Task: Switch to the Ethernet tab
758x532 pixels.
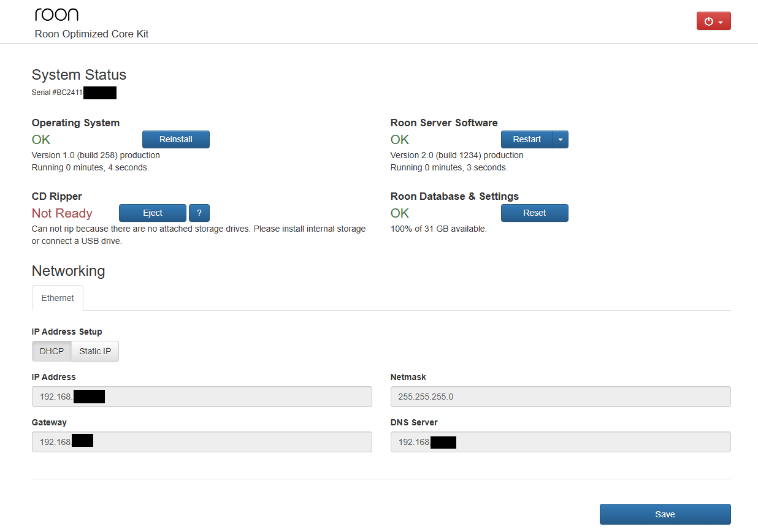Action: coord(58,298)
